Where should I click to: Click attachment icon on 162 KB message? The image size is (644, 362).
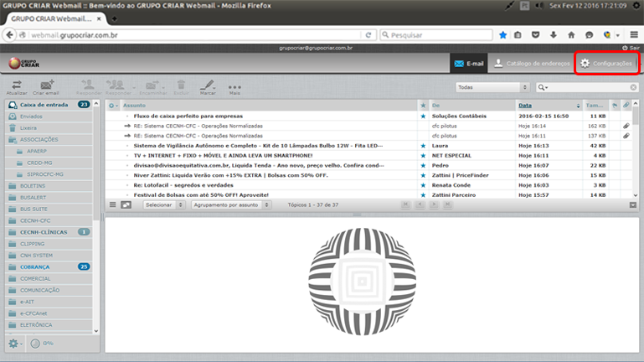tap(626, 126)
